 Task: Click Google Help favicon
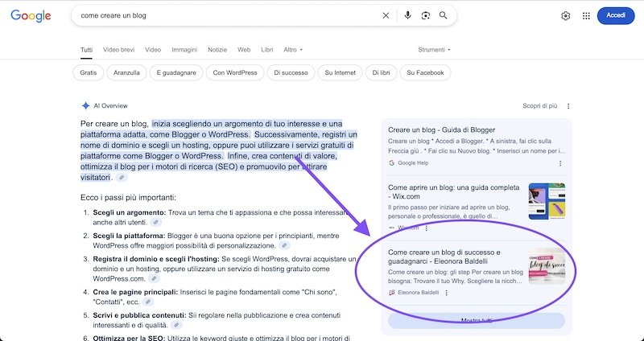point(391,163)
